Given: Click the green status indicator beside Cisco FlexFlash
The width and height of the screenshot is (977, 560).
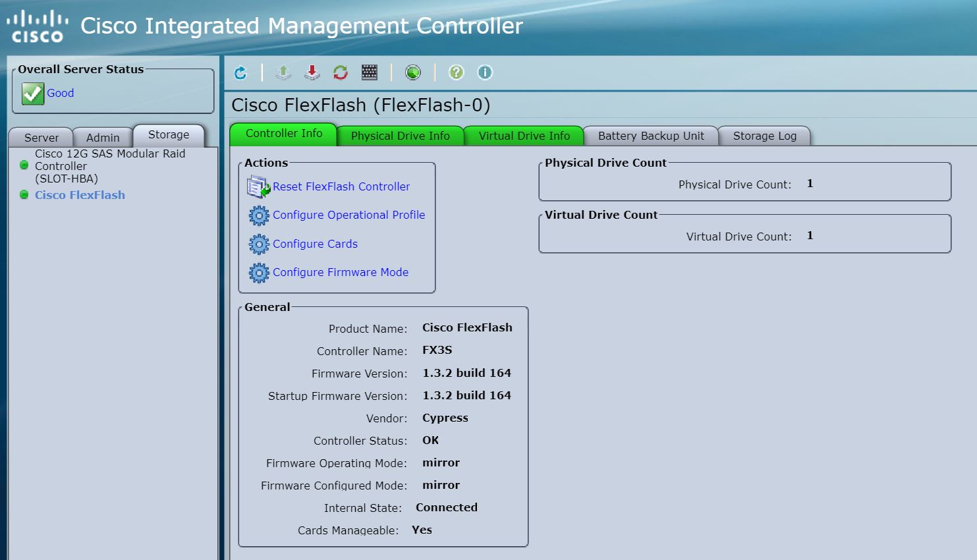Looking at the screenshot, I should coord(24,195).
